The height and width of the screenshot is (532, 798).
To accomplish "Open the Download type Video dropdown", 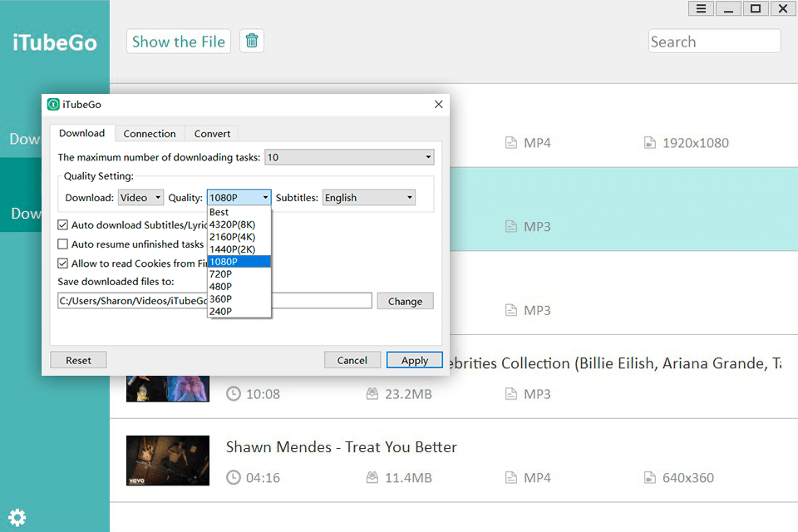I will (140, 198).
